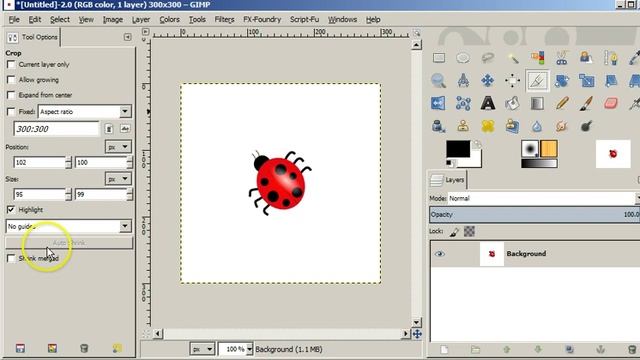This screenshot has height=360, width=640.
Task: Select the Shear tool
Action: point(611,80)
